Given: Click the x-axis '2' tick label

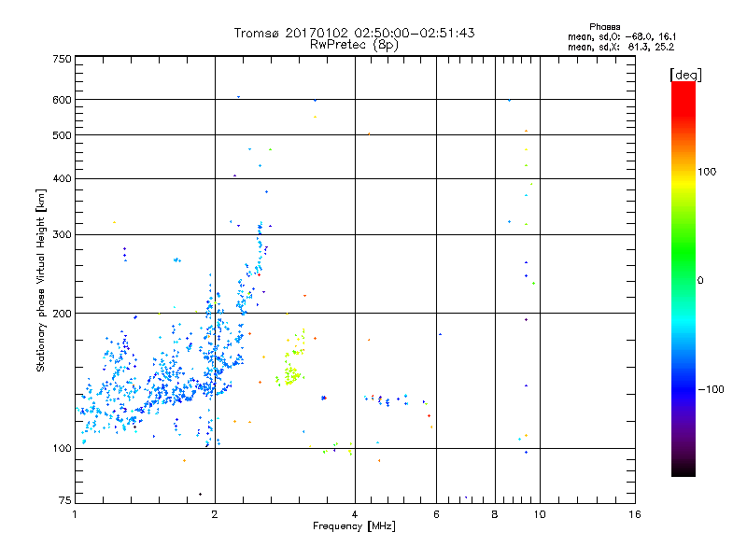Looking at the screenshot, I should pos(215,514).
